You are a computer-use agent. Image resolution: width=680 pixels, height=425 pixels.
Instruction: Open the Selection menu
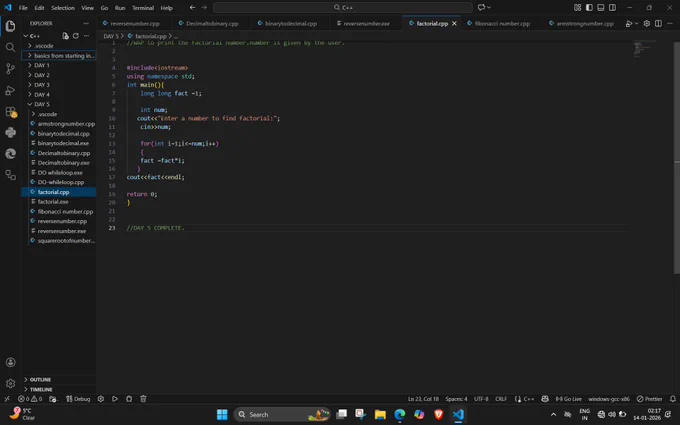63,8
